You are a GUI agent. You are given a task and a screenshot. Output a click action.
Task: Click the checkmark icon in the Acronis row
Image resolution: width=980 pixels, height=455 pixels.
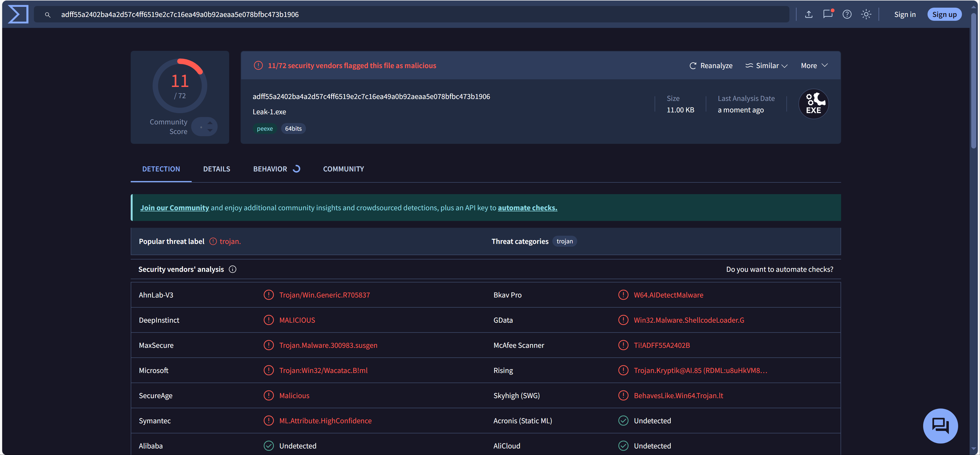[x=623, y=421]
